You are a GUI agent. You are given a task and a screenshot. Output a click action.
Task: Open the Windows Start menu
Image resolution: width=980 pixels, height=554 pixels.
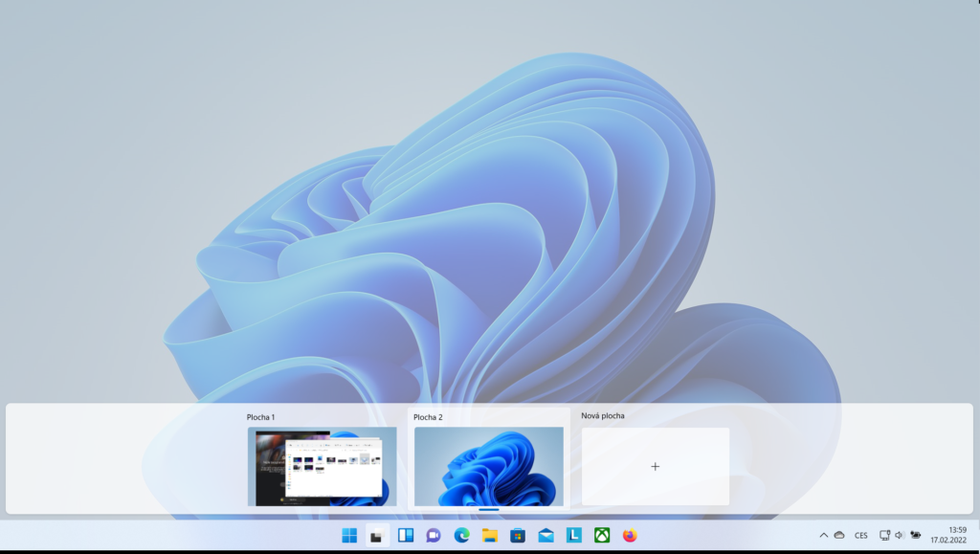click(x=349, y=535)
